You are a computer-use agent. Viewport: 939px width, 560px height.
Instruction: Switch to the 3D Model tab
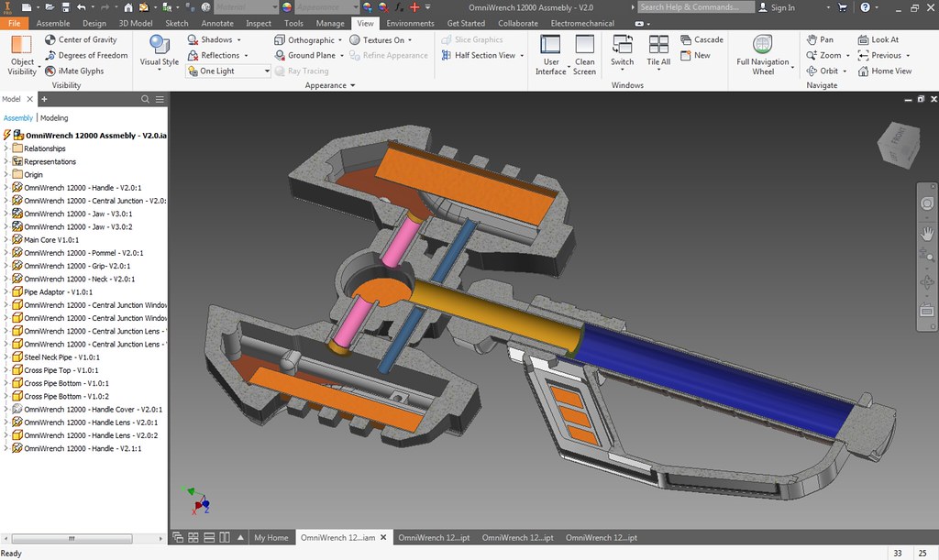point(136,23)
